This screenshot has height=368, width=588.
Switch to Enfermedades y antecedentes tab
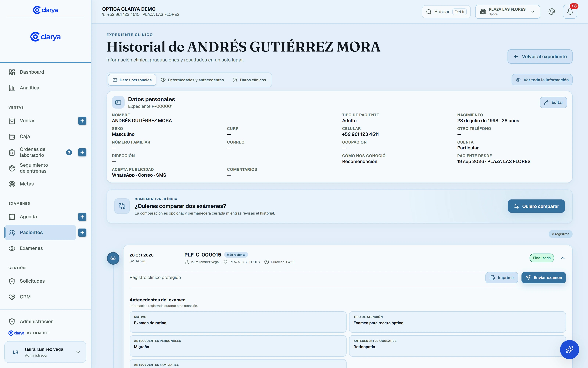[192, 80]
